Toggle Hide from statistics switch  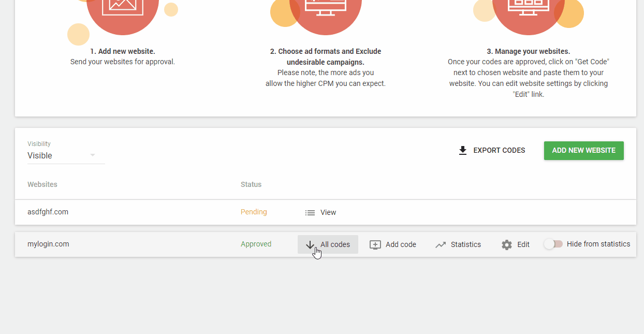(x=553, y=244)
